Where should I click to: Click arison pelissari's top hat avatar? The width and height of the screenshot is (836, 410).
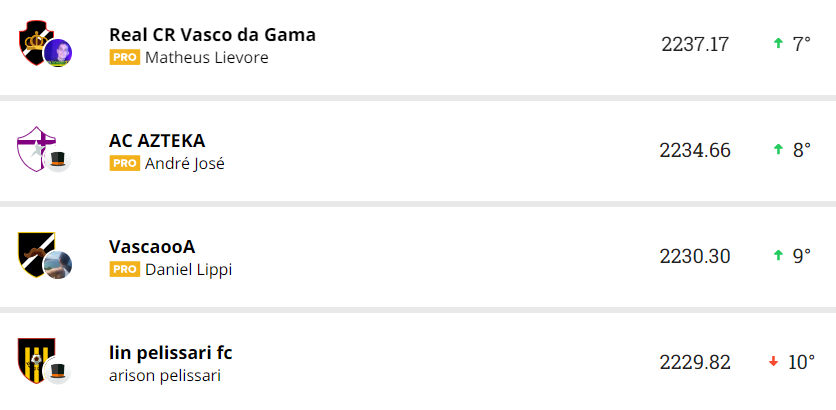click(58, 372)
